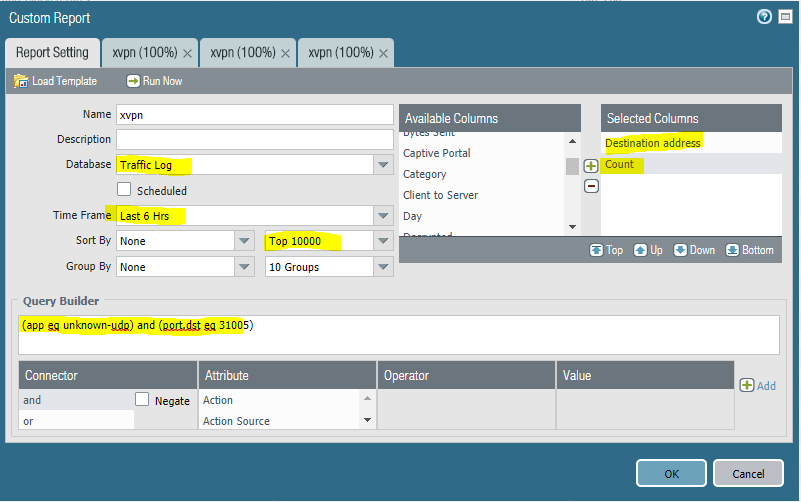
Task: Move selected column Up
Action: point(640,250)
